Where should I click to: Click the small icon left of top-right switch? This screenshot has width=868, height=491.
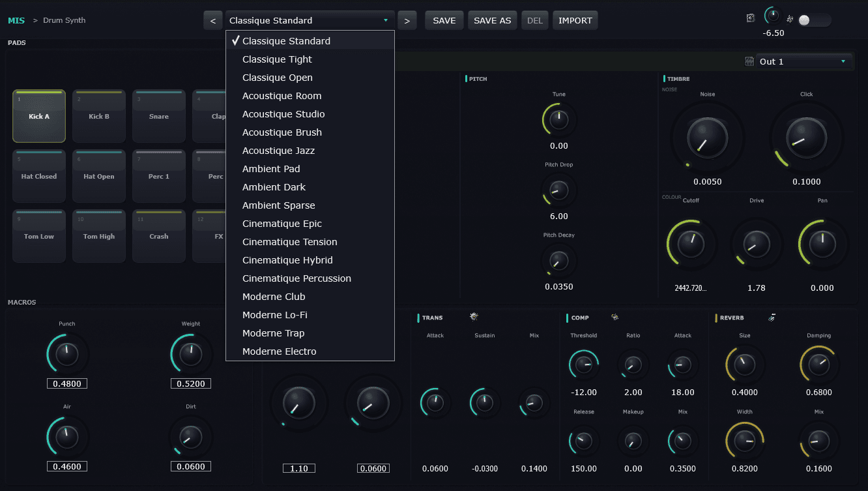tap(790, 19)
